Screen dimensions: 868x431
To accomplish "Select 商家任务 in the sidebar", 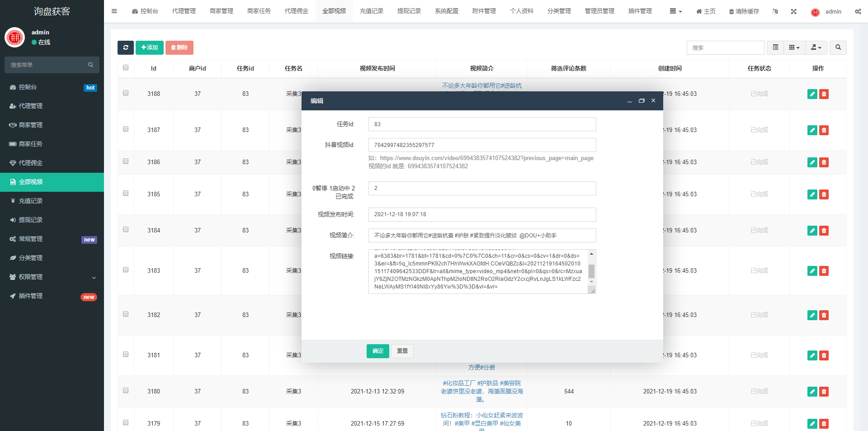I will click(x=31, y=144).
